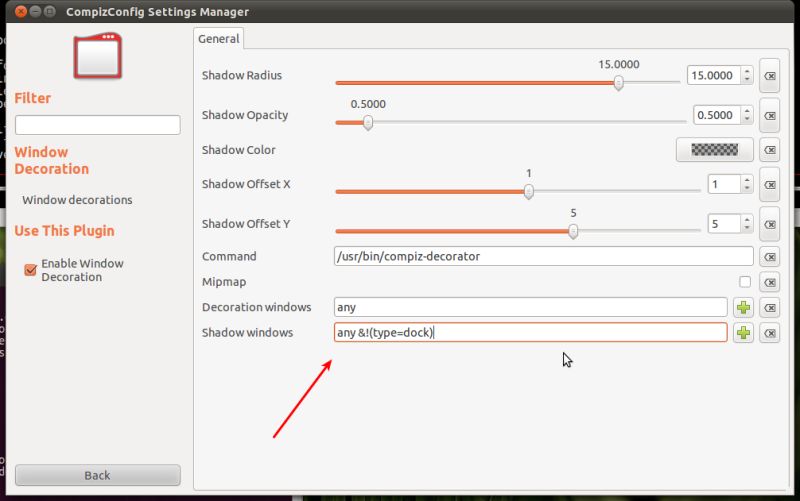
Task: Click Shadow Radius slider handle
Action: (618, 83)
